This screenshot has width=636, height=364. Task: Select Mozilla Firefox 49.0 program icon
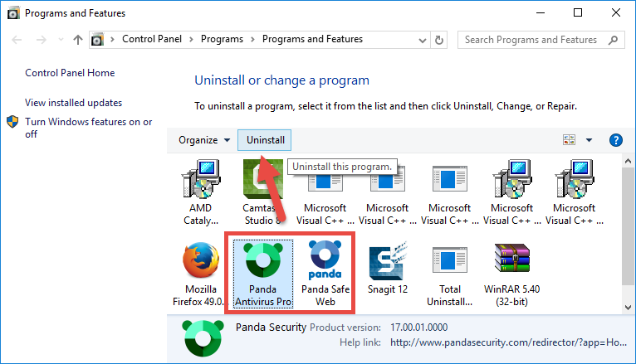pyautogui.click(x=201, y=260)
